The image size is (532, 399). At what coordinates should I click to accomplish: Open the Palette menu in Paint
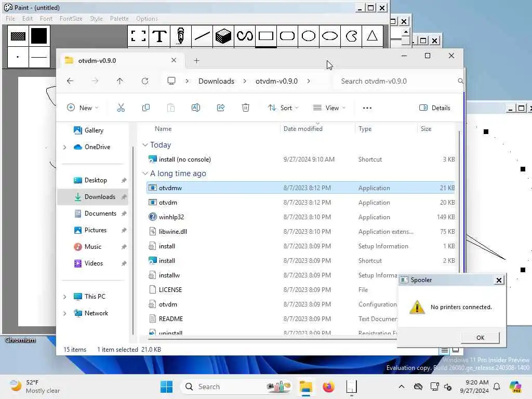(x=119, y=19)
